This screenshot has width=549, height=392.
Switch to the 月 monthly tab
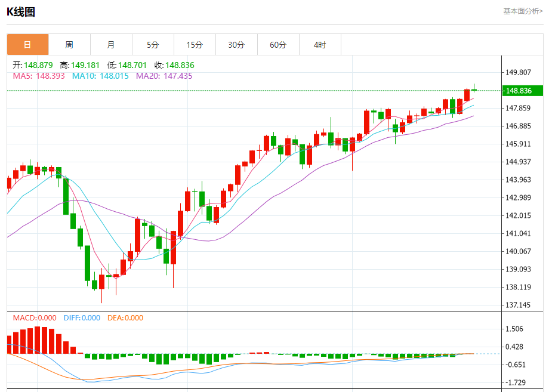111,44
